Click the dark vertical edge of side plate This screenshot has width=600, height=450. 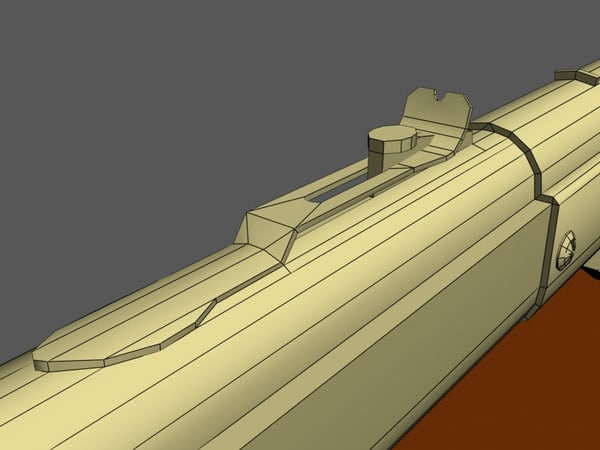click(548, 250)
